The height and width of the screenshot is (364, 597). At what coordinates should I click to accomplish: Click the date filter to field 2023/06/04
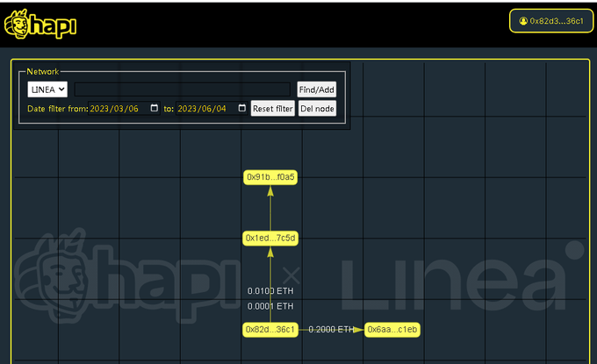point(212,109)
